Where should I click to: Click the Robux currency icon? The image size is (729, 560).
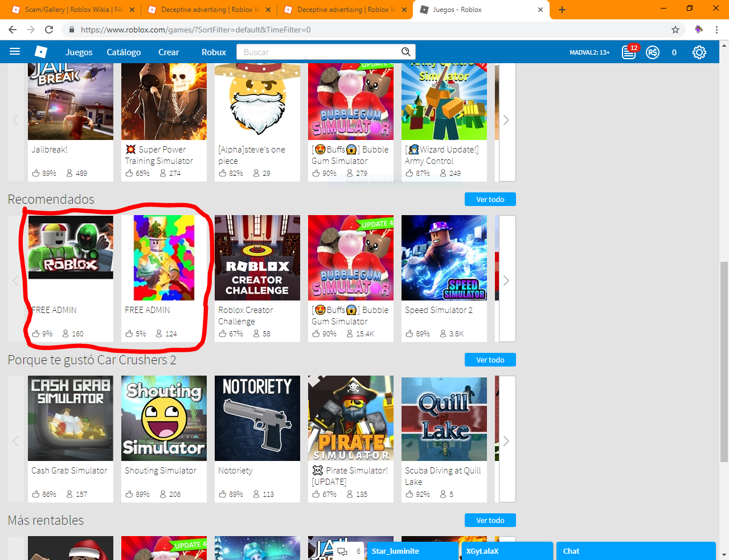653,52
